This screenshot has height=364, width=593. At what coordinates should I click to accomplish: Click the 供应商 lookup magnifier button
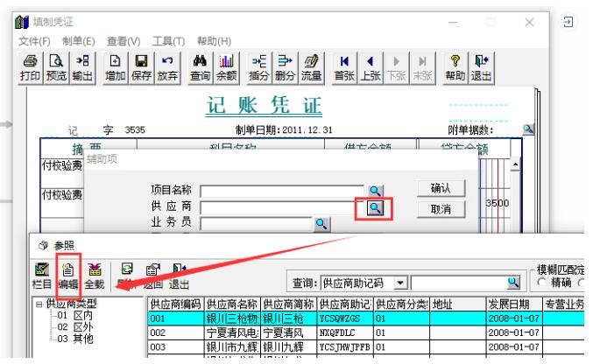coord(374,207)
